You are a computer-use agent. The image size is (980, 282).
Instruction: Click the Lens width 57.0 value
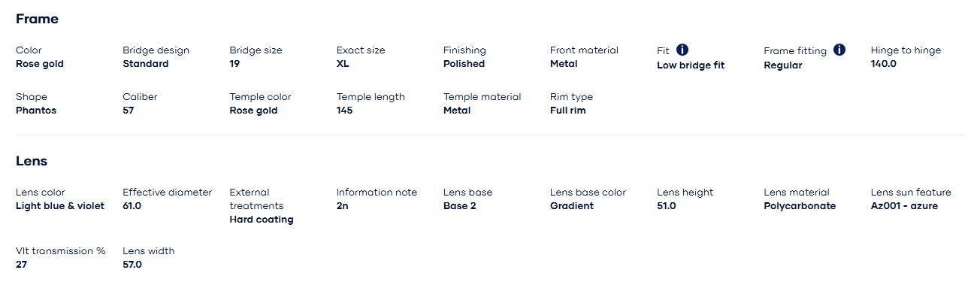(x=132, y=265)
